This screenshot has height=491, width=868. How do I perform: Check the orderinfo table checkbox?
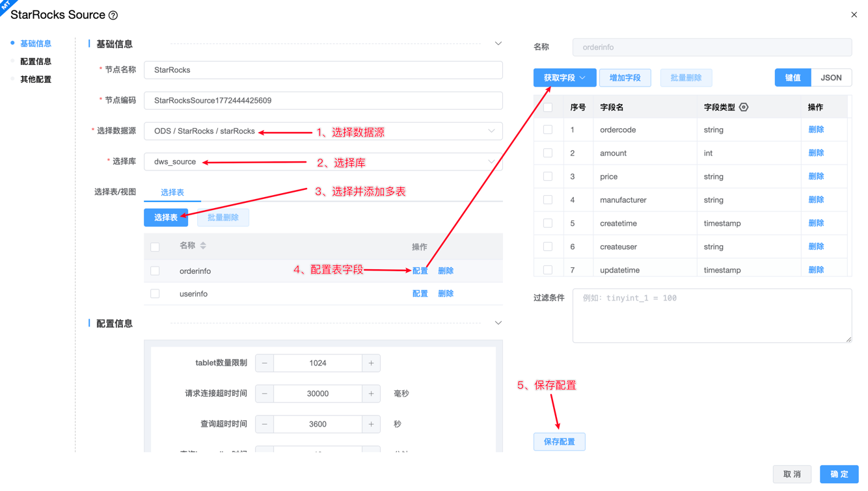pyautogui.click(x=155, y=271)
